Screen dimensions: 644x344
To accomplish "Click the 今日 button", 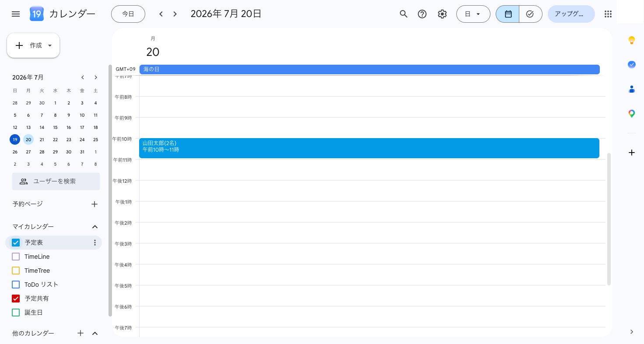I will pos(128,14).
